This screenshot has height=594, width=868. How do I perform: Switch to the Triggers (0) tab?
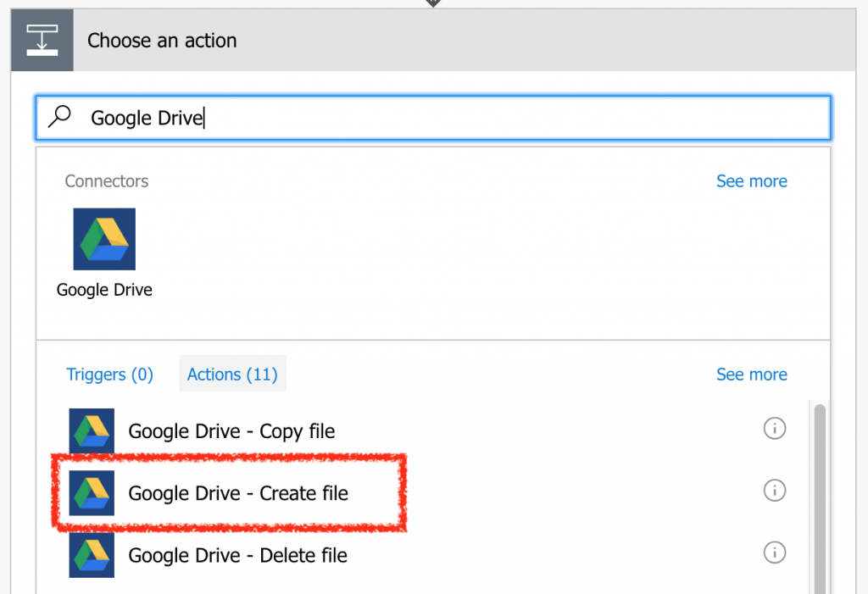pos(109,375)
